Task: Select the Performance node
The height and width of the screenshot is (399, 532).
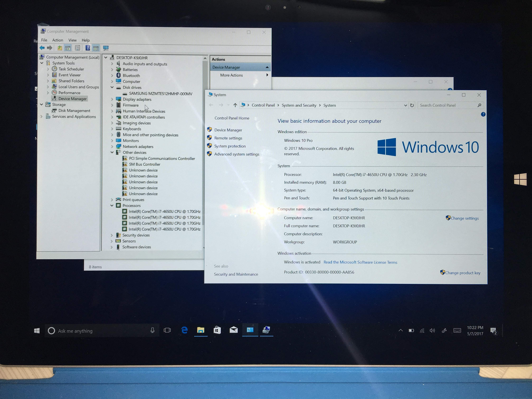Action: tap(70, 93)
